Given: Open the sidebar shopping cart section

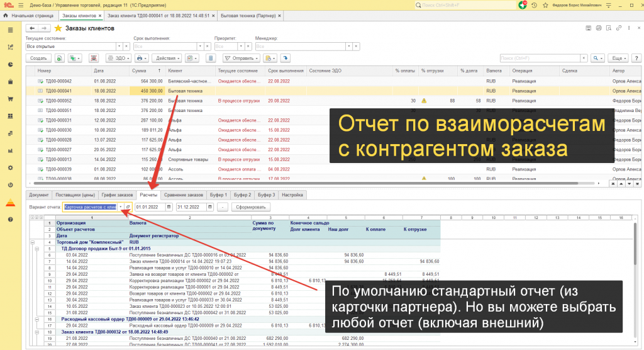Looking at the screenshot, I should [10, 99].
